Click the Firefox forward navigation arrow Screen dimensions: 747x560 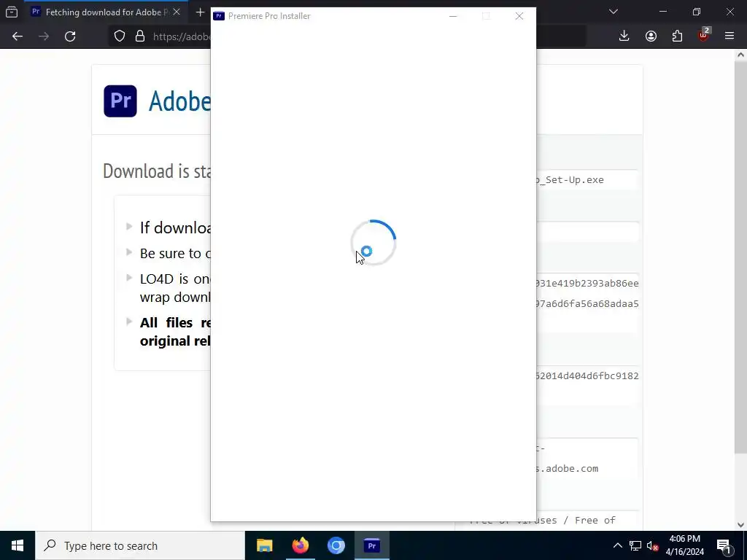[x=44, y=36]
